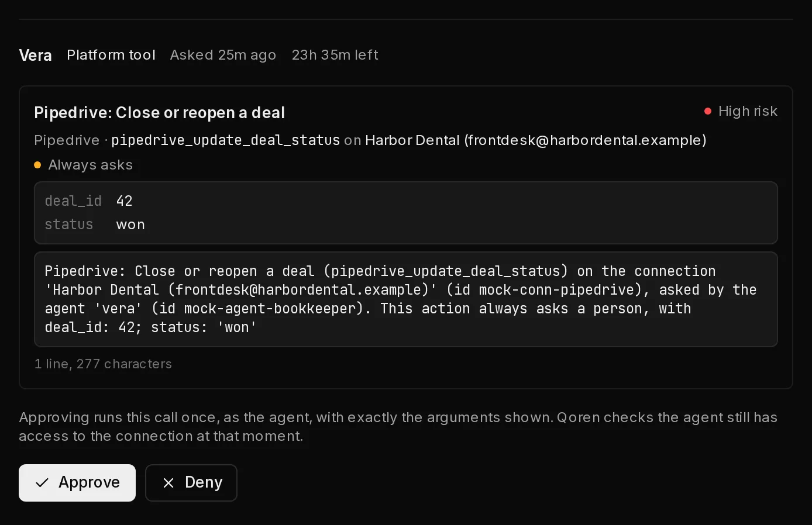
Task: Click the monospace request description block
Action: (406, 299)
